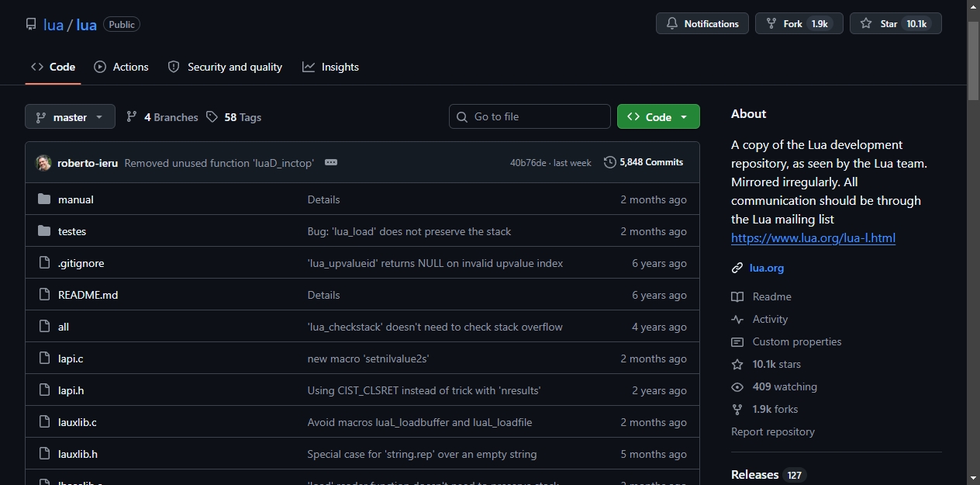980x485 pixels.
Task: Click the lua owner name in breadcrumb
Action: tap(53, 25)
